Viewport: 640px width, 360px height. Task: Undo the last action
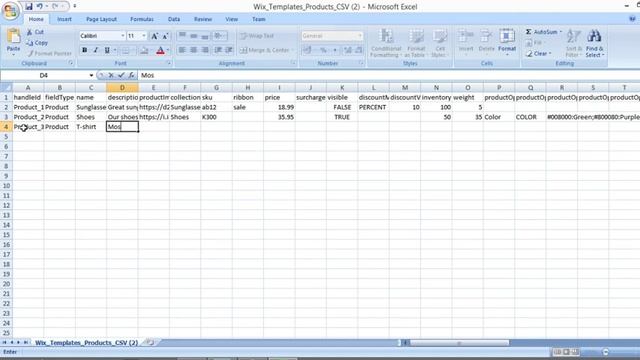tap(40, 6)
